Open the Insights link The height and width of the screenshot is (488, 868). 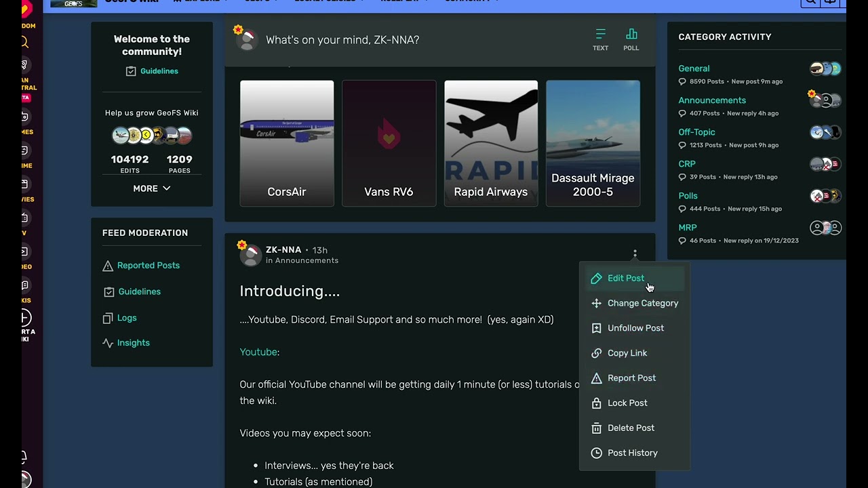(x=134, y=343)
